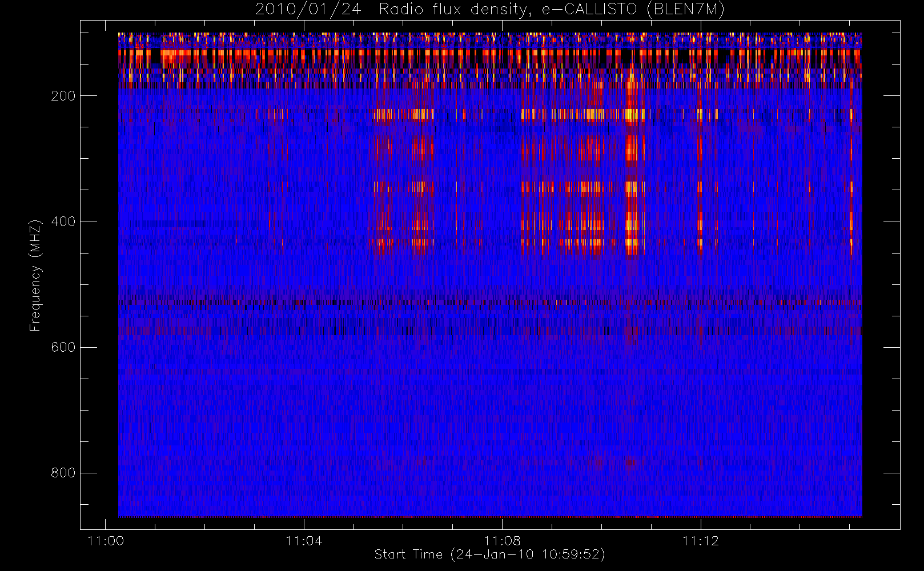
Task: Click the 200 frequency tick label
Action: click(63, 96)
